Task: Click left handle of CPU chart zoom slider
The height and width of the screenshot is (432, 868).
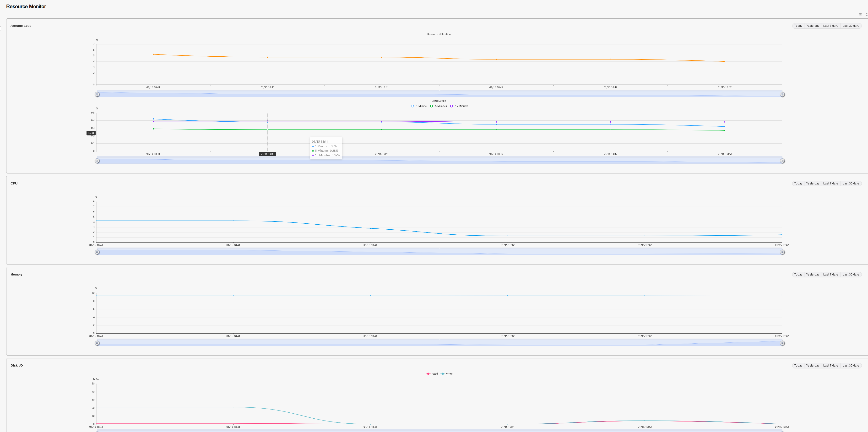Action: coord(97,252)
